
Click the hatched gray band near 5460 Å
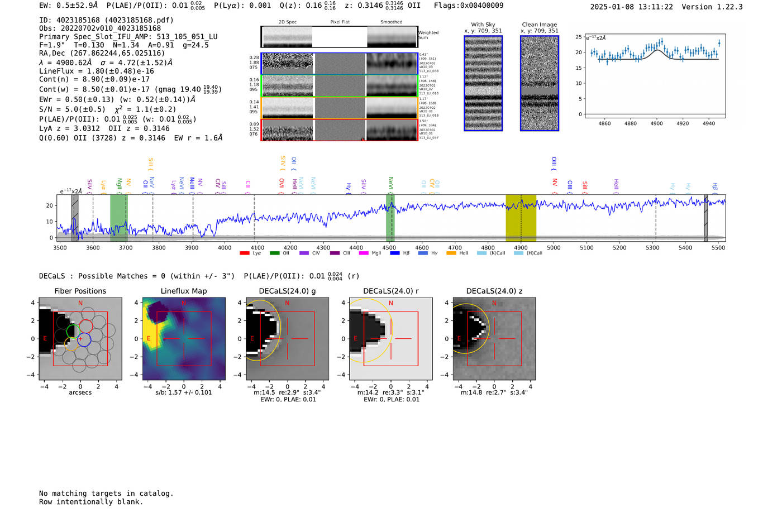pyautogui.click(x=706, y=218)
